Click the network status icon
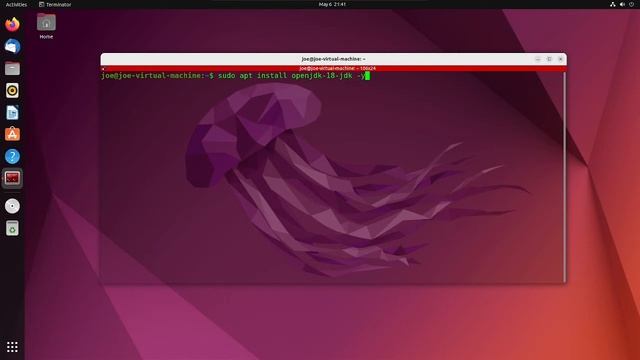Viewport: 640px width, 360px height. click(x=613, y=4)
